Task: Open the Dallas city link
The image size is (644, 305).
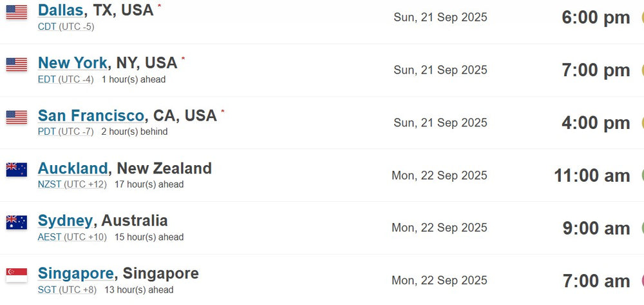Action: coord(61,10)
